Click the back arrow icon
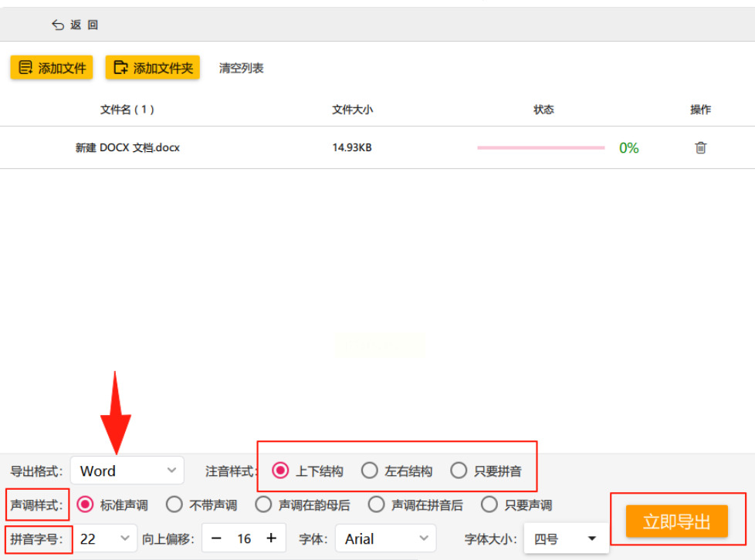This screenshot has width=755, height=560. coord(58,25)
